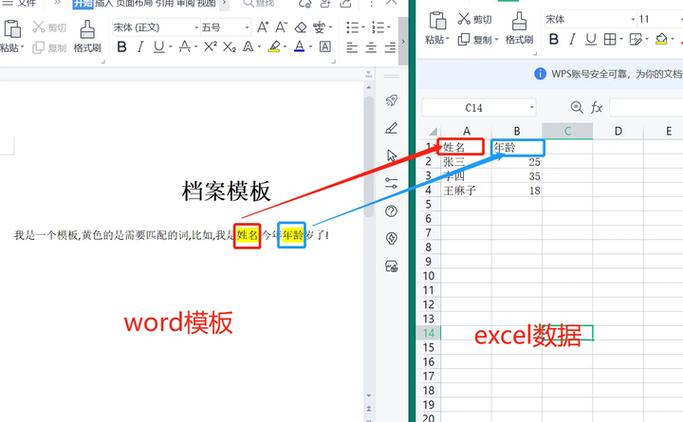Center align text in Word
The image size is (683, 422).
pyautogui.click(x=371, y=47)
